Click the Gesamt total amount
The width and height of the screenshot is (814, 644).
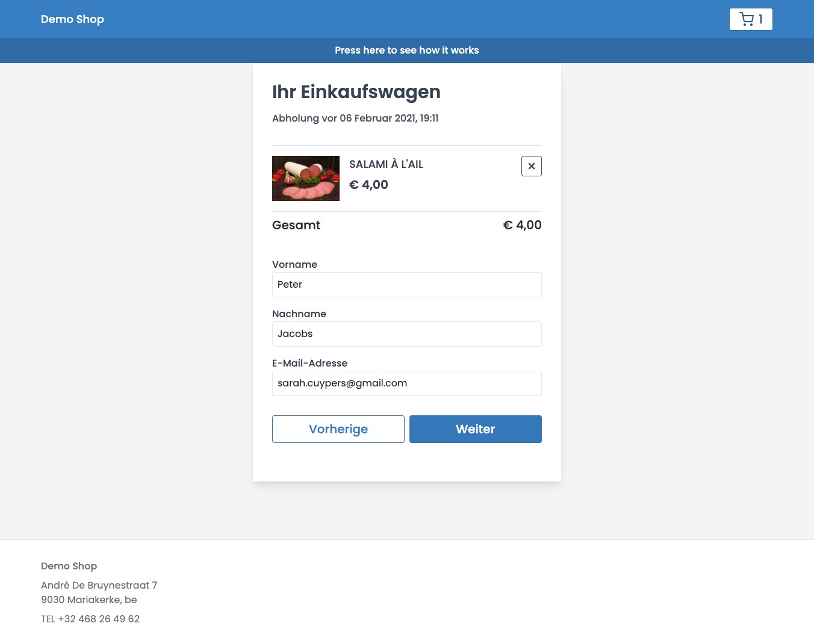(522, 225)
